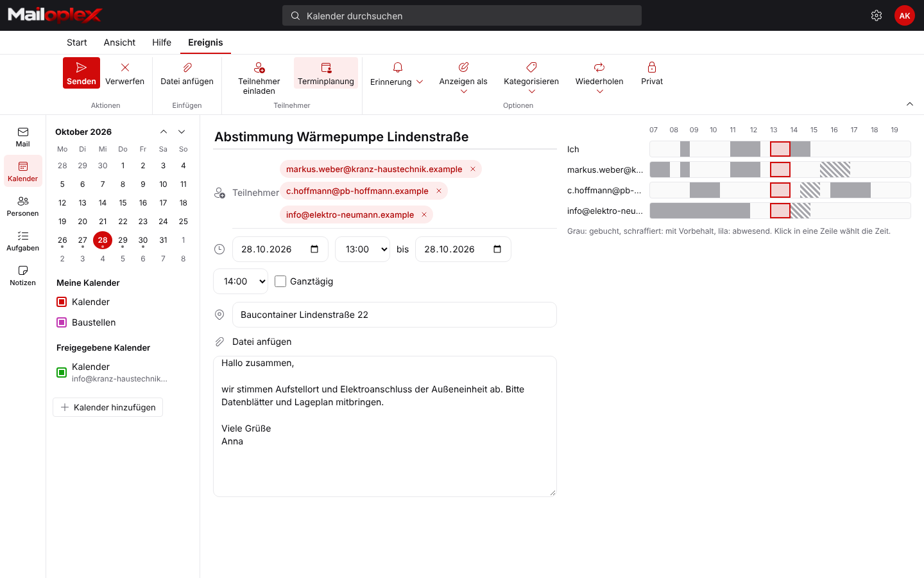Open the AK account avatar
This screenshot has width=924, height=578.
pyautogui.click(x=905, y=15)
